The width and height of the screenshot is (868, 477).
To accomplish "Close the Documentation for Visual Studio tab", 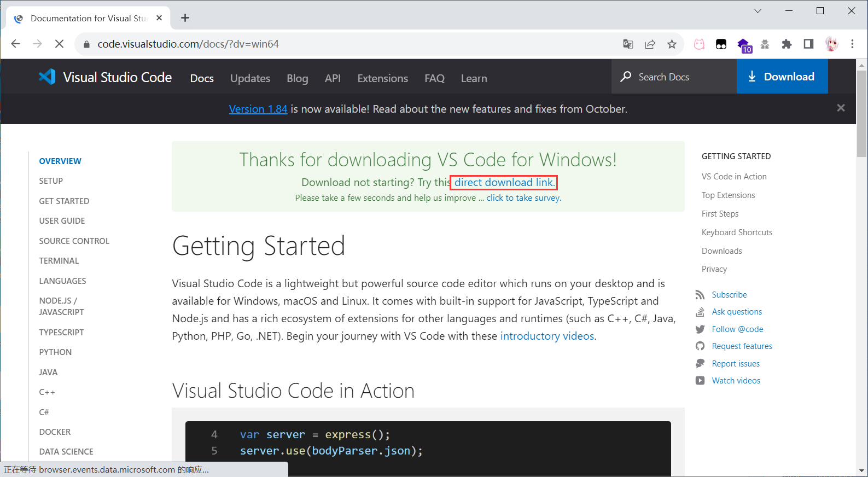I will (159, 18).
